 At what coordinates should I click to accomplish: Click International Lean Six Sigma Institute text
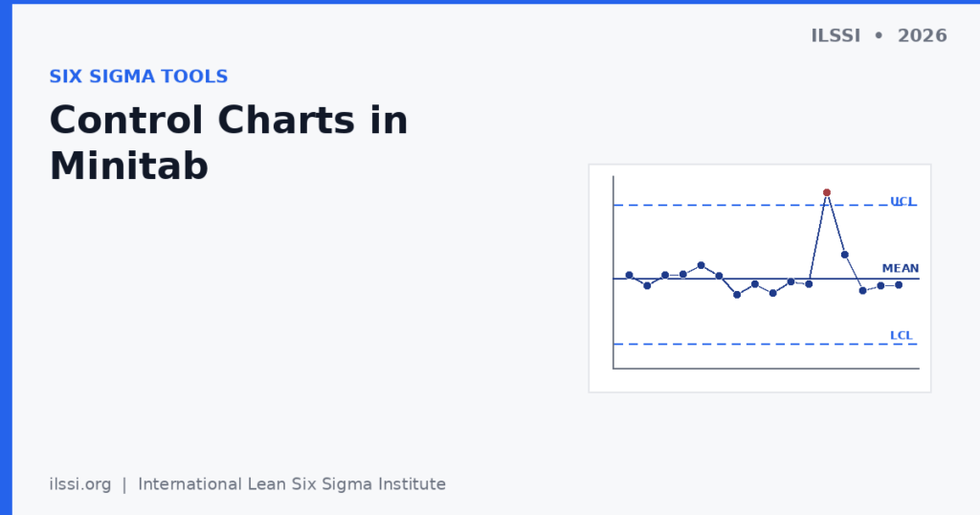coord(292,484)
